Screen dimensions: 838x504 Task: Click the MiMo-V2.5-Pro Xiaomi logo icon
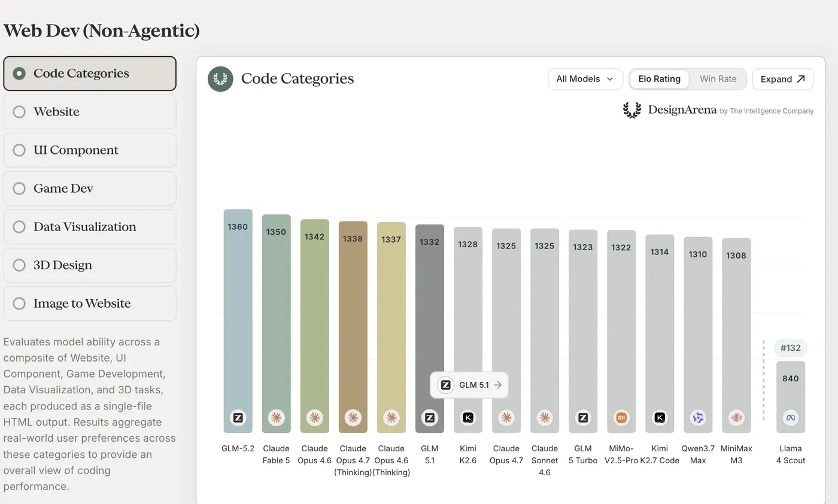(x=621, y=418)
